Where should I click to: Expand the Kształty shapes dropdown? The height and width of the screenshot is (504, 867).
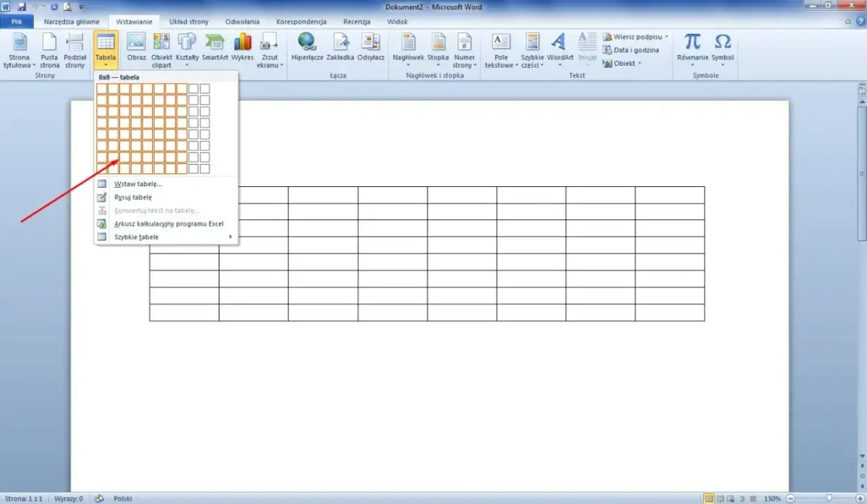tap(187, 49)
